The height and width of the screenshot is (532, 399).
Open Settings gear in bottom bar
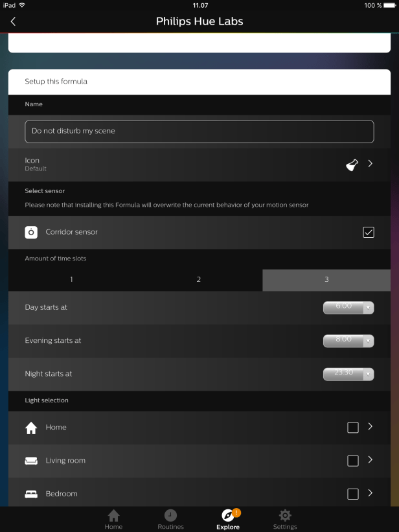click(x=284, y=518)
